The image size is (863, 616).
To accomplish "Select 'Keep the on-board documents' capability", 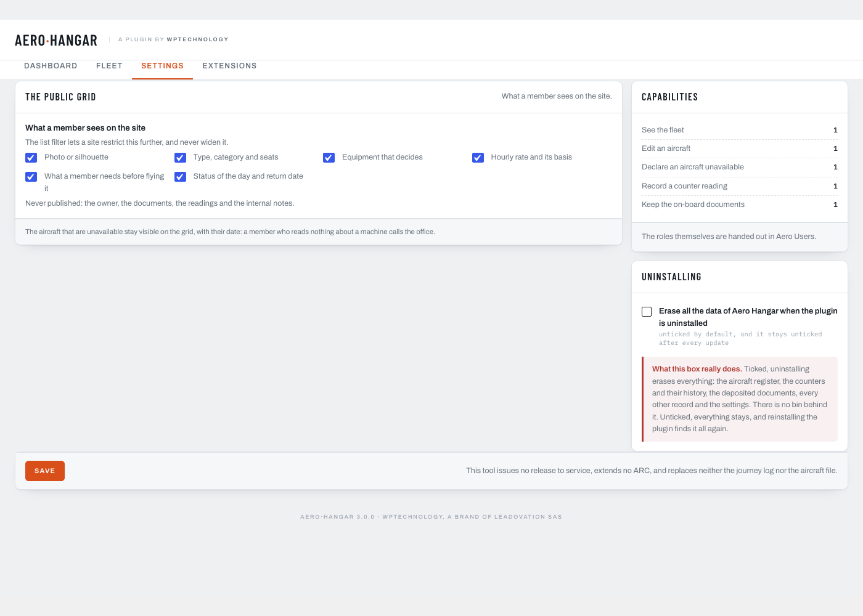I will pos(740,205).
